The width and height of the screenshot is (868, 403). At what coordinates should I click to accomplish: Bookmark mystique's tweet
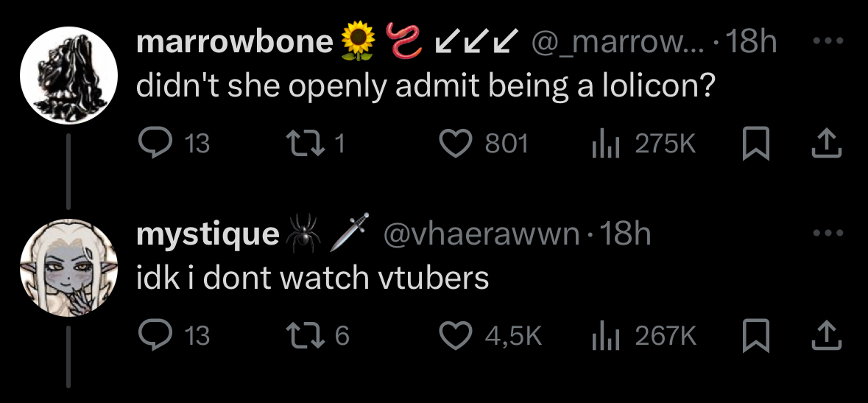coord(755,335)
